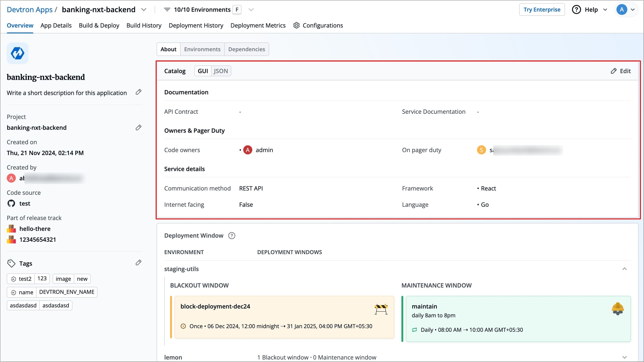Click the block-deployment-dec24 blackout window card

[284, 317]
